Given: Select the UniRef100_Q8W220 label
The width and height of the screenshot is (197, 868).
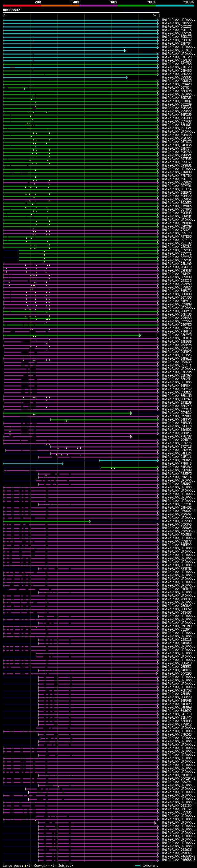Looking at the screenshot, I should [177, 74].
